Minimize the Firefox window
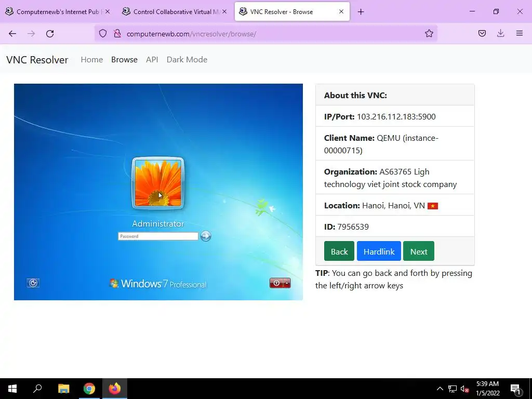The width and height of the screenshot is (532, 399). click(472, 11)
